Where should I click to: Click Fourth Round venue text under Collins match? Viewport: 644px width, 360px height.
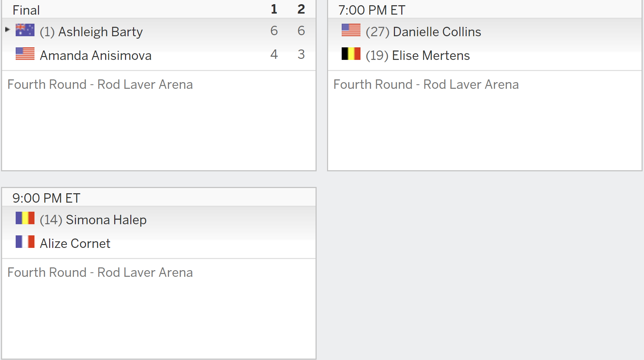click(426, 84)
